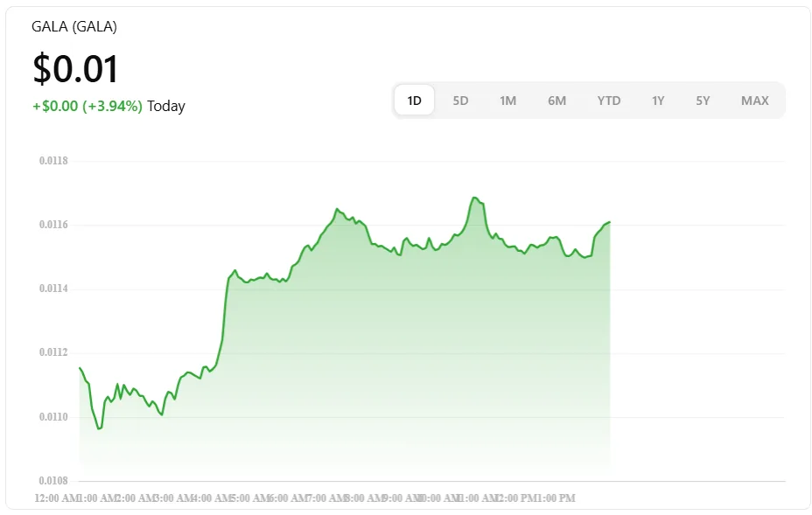Switch to the 5Y range

pos(703,101)
